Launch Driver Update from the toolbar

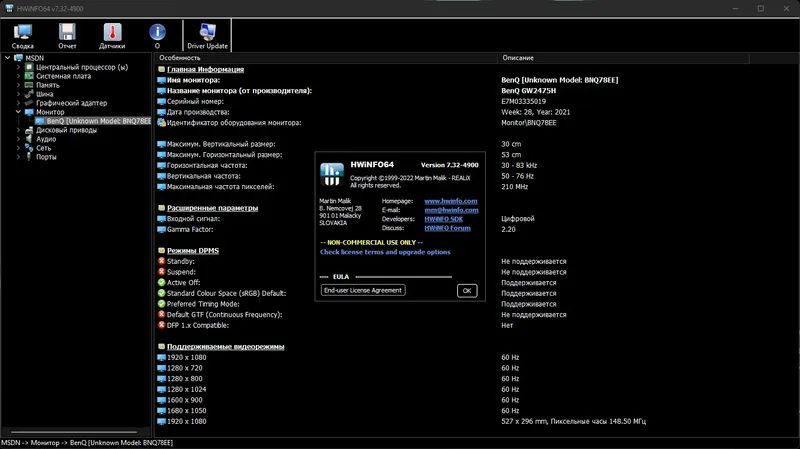click(x=207, y=36)
